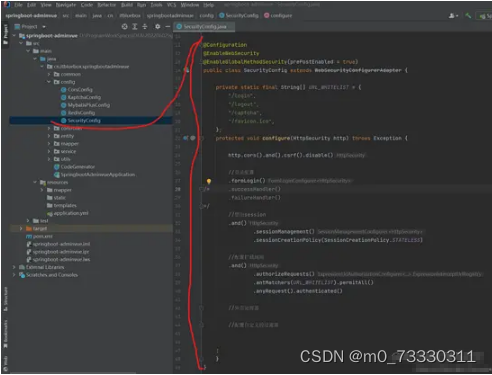This screenshot has width=492, height=375.
Task: Open the Tools menu
Action: [156, 5]
